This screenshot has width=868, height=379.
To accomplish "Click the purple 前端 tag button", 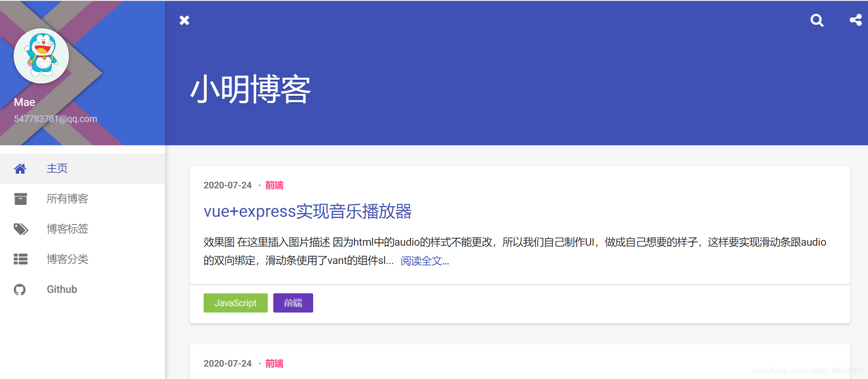I will (x=293, y=303).
